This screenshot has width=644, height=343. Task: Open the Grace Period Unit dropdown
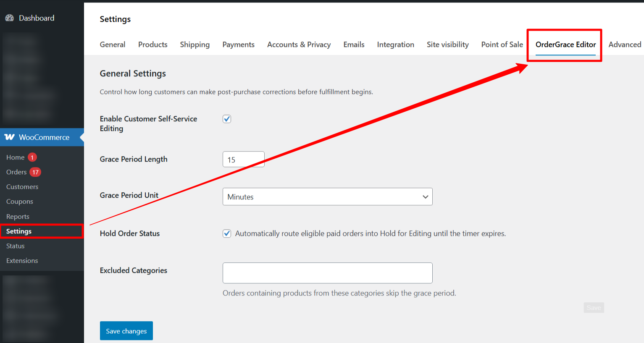(x=327, y=196)
